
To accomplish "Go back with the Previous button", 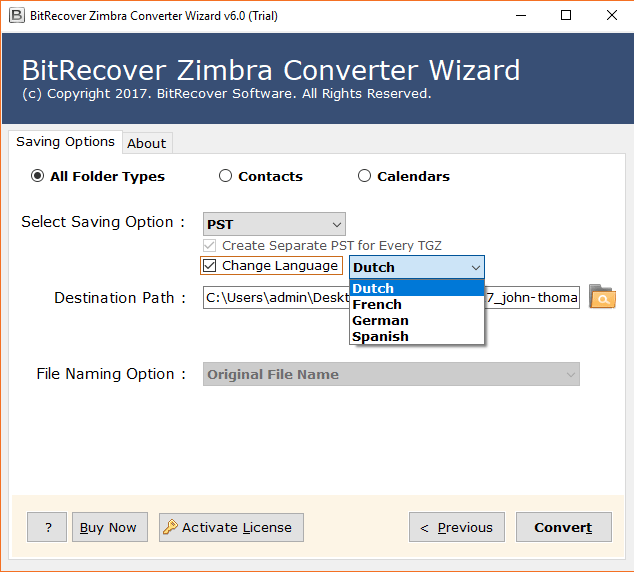I will (457, 527).
